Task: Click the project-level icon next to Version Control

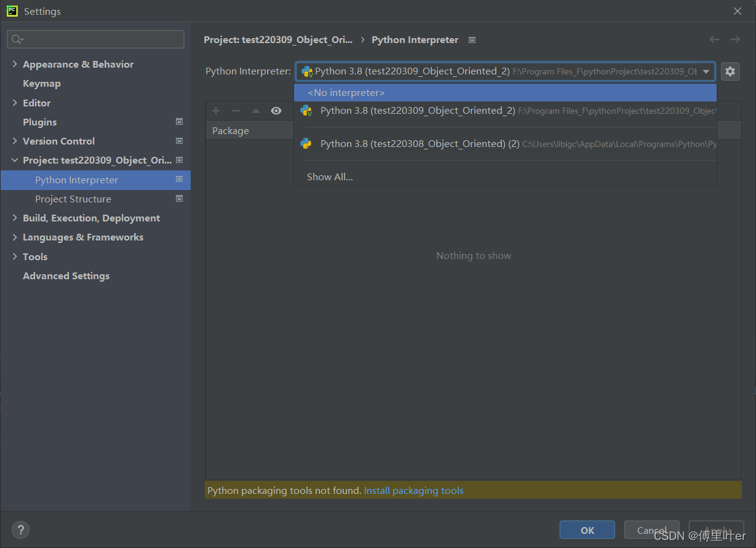Action: tap(179, 141)
